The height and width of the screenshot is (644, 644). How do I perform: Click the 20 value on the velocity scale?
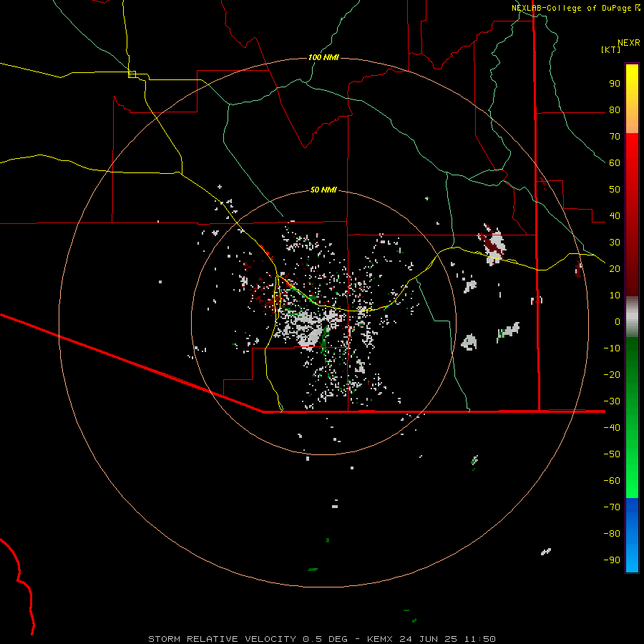[615, 269]
